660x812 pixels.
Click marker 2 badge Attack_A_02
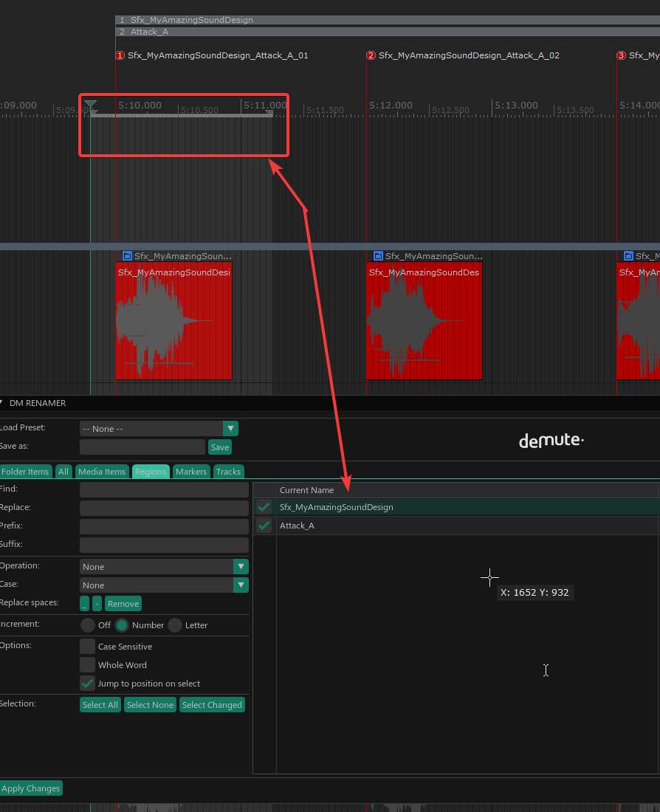click(x=371, y=55)
